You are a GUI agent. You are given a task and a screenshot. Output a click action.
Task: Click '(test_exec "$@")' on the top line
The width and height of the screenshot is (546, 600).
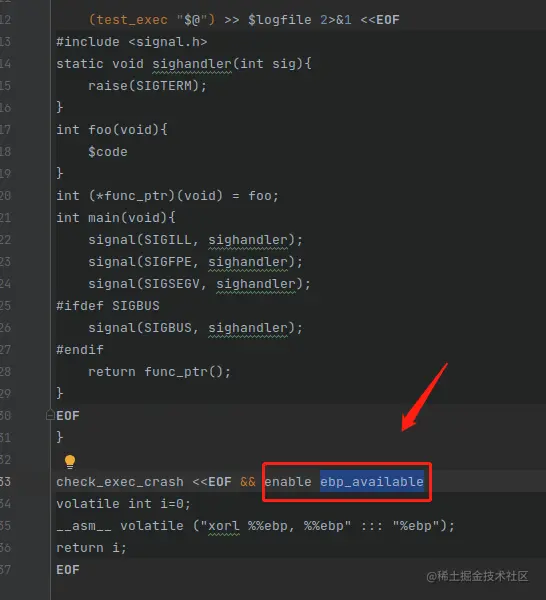(x=152, y=20)
